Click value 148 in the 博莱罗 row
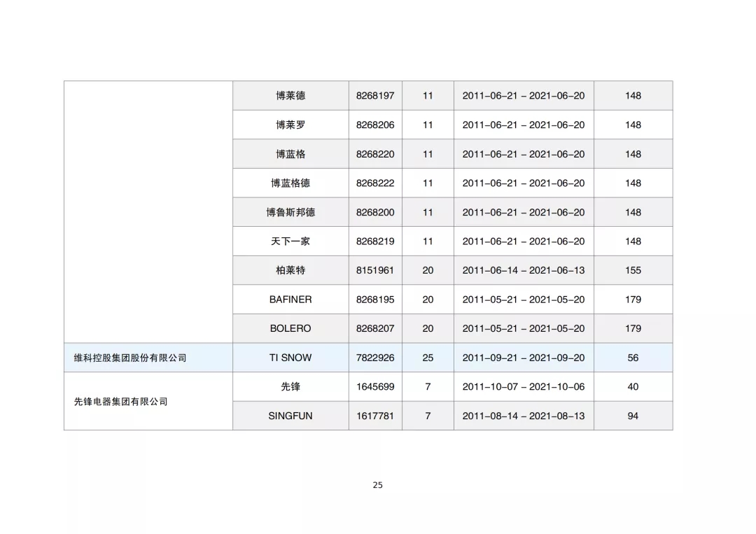 pos(633,125)
